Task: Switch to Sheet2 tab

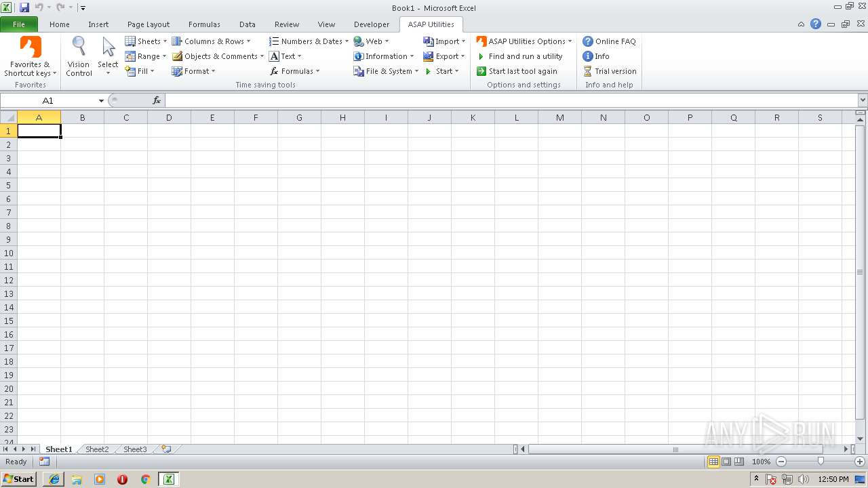Action: tap(97, 449)
